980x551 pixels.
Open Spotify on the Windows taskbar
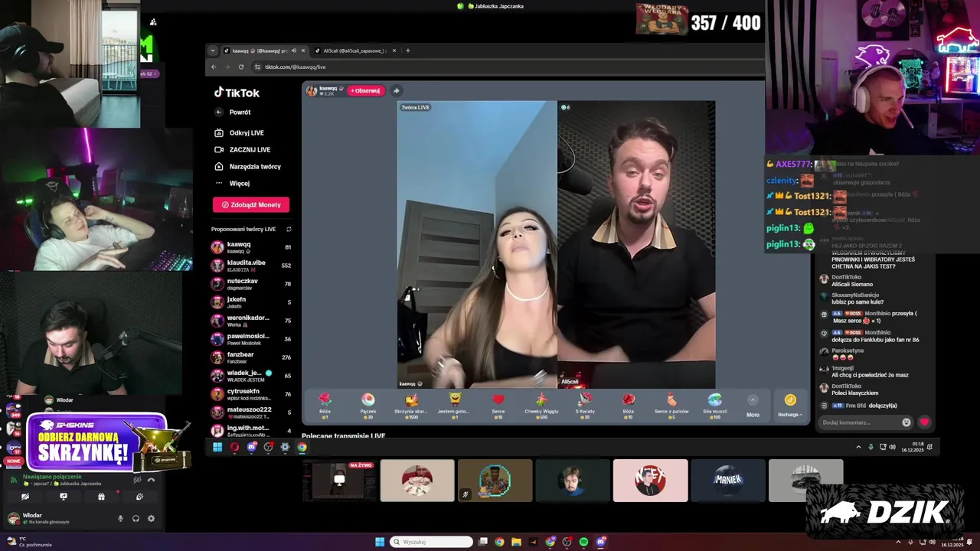tap(584, 542)
